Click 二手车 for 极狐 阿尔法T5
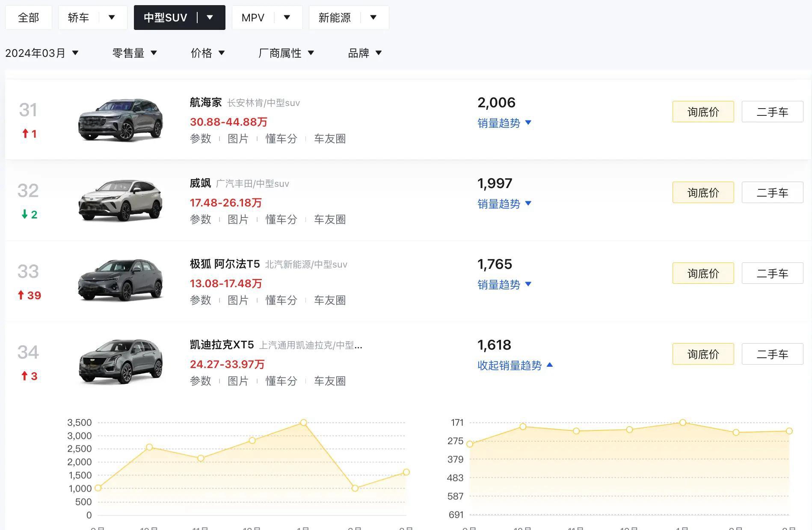 pyautogui.click(x=773, y=273)
